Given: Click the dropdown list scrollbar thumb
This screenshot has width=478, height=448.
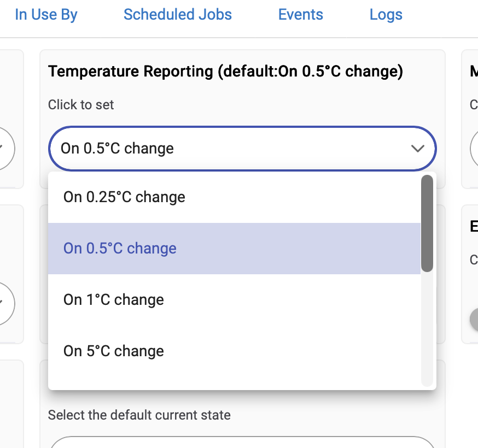Looking at the screenshot, I should point(427,223).
